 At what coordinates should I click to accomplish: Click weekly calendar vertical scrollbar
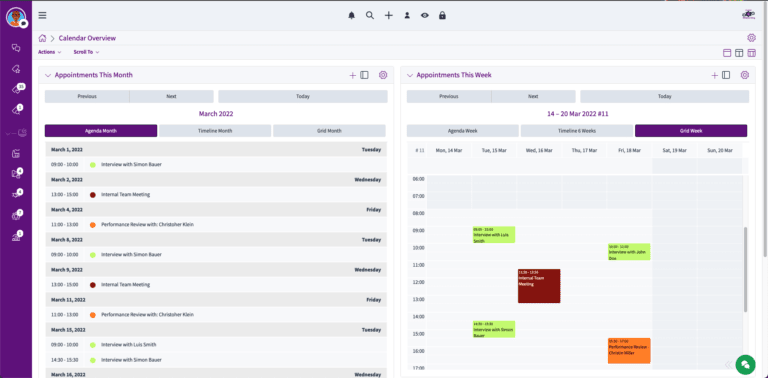(745, 269)
